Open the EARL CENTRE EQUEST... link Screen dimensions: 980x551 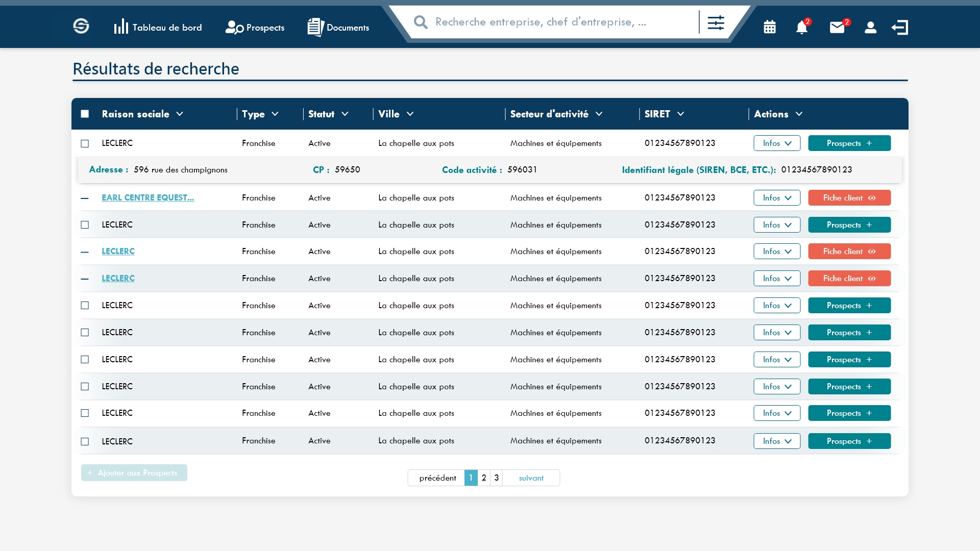[148, 197]
